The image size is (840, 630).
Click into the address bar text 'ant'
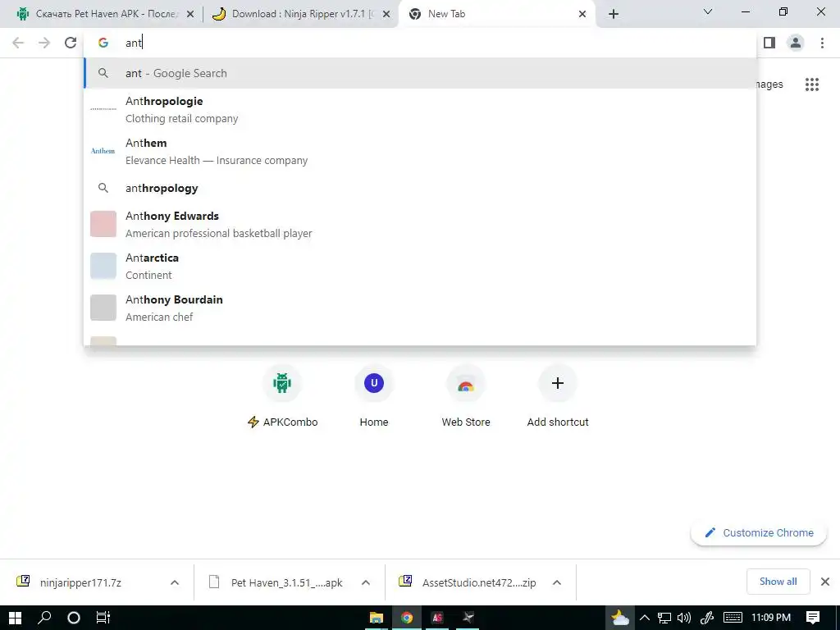pos(134,43)
